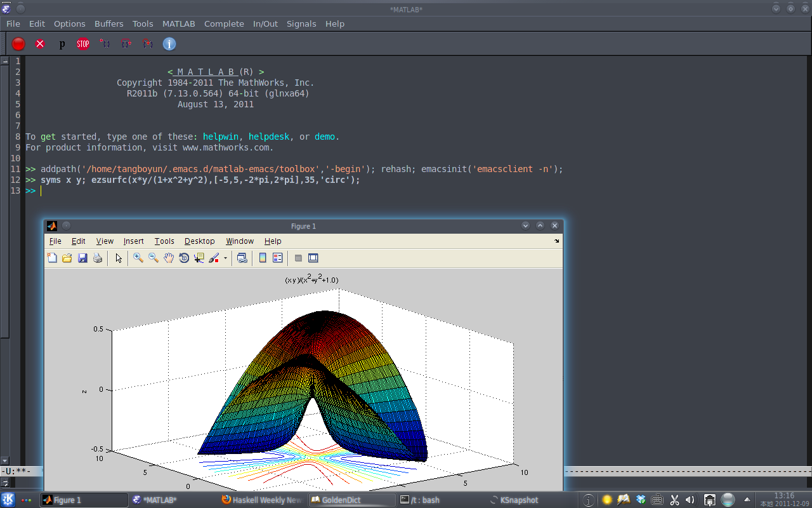Switch to GoldenDict in the taskbar
The width and height of the screenshot is (812, 508).
tap(351, 500)
